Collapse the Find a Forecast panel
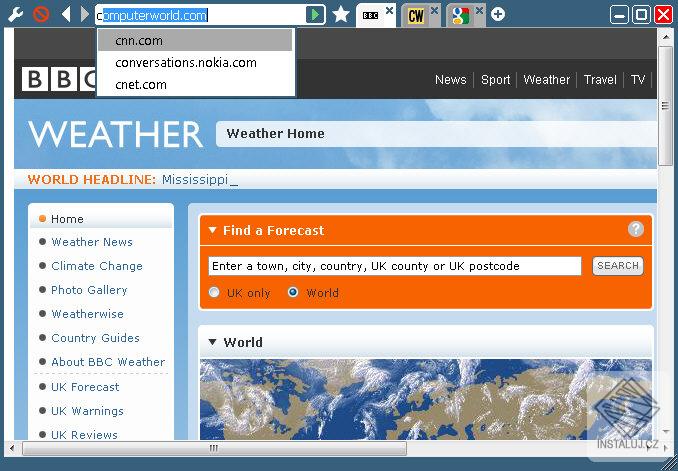Viewport: 678px width, 471px height. click(212, 230)
